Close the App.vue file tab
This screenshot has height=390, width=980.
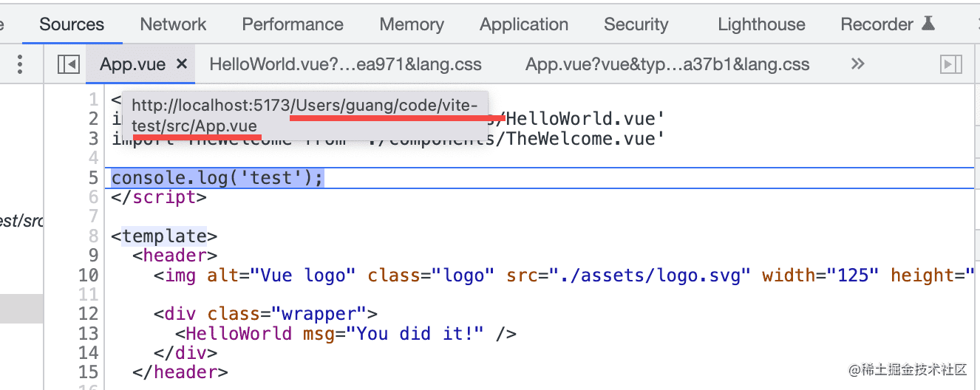point(182,64)
